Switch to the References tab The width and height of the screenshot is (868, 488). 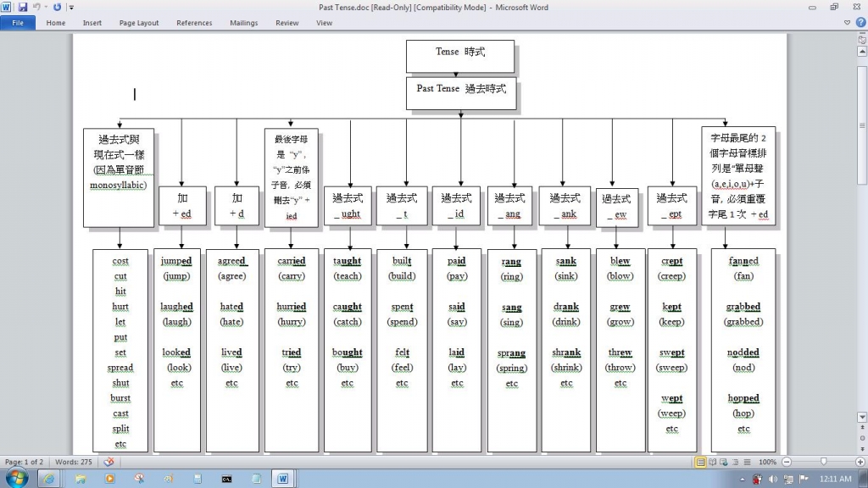[x=194, y=23]
